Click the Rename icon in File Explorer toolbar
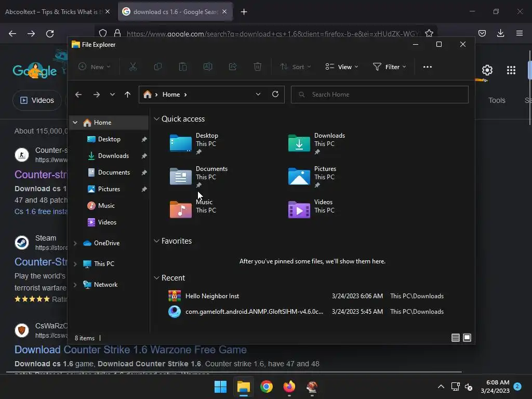The width and height of the screenshot is (532, 399). coord(208,67)
